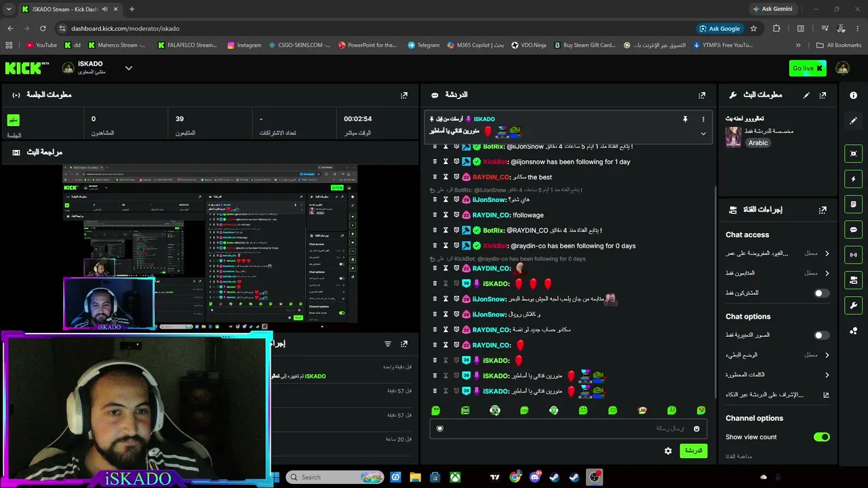This screenshot has height=488, width=868.
Task: Open File Explorer from the taskbar
Action: (415, 477)
